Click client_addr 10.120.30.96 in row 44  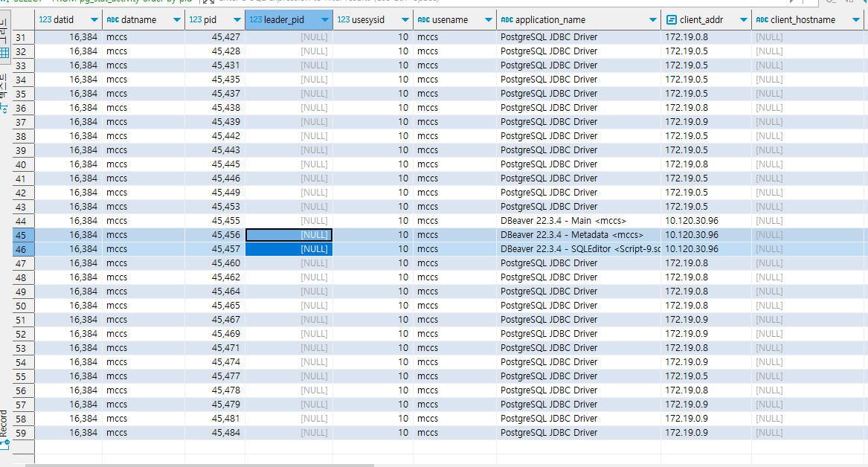pos(707,221)
